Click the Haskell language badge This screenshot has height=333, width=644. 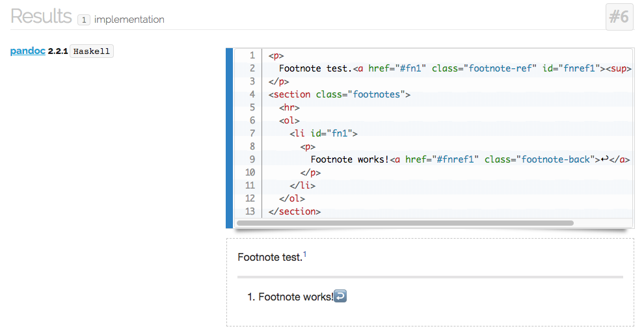point(92,51)
